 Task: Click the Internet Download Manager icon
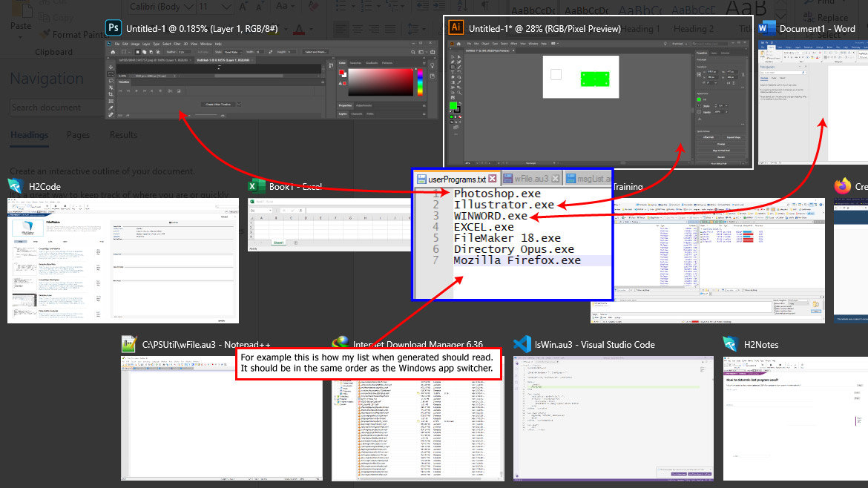[x=340, y=343]
